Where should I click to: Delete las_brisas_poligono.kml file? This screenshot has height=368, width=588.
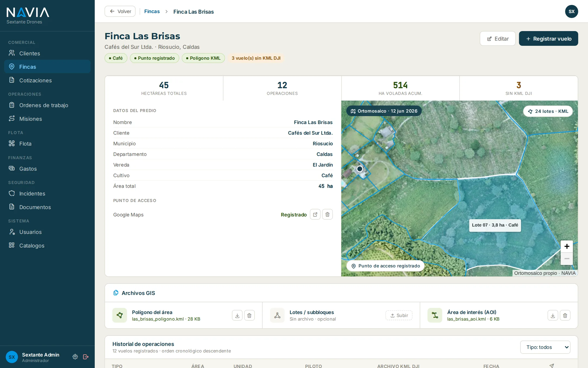[x=249, y=315]
